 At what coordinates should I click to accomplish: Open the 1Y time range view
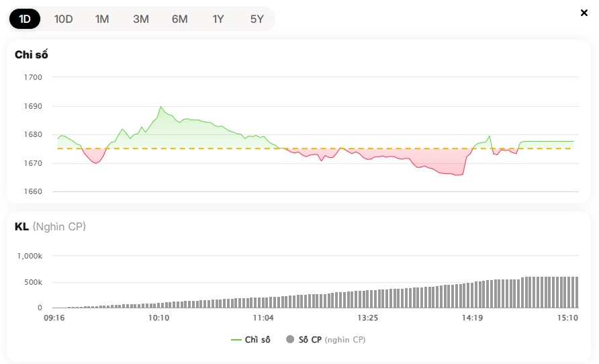(x=218, y=19)
